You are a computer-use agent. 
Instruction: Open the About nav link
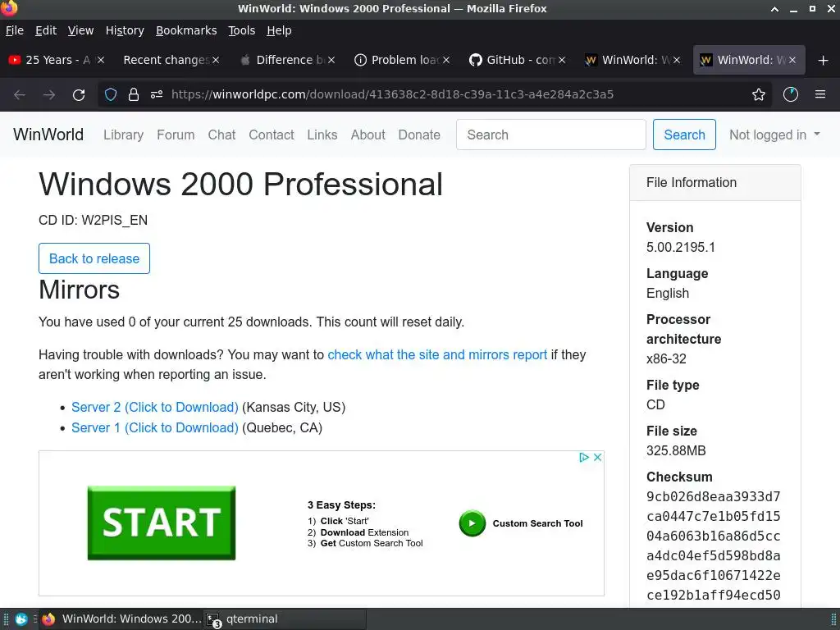(x=367, y=135)
